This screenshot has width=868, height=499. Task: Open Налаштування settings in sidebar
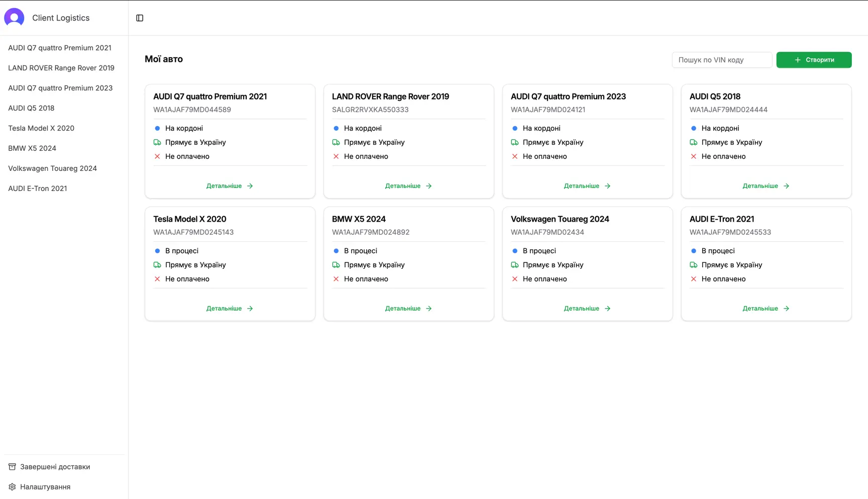pyautogui.click(x=64, y=487)
